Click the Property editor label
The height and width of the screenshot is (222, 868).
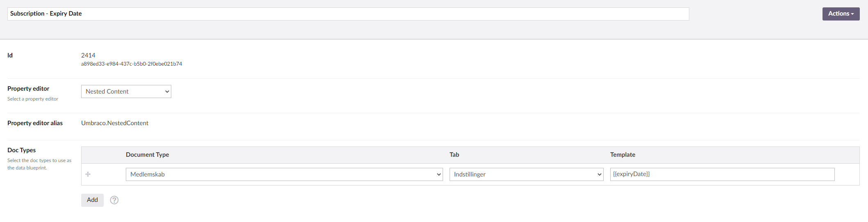[x=28, y=89]
